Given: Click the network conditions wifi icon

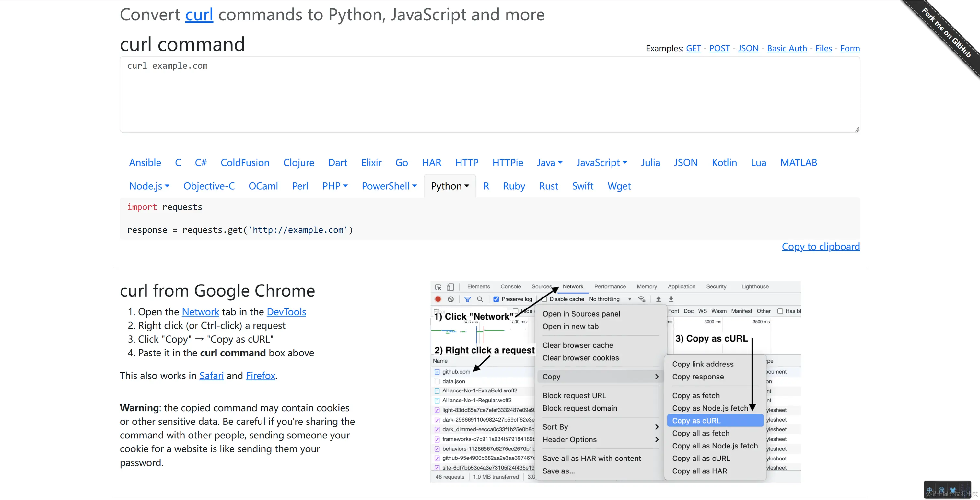Looking at the screenshot, I should click(x=642, y=299).
